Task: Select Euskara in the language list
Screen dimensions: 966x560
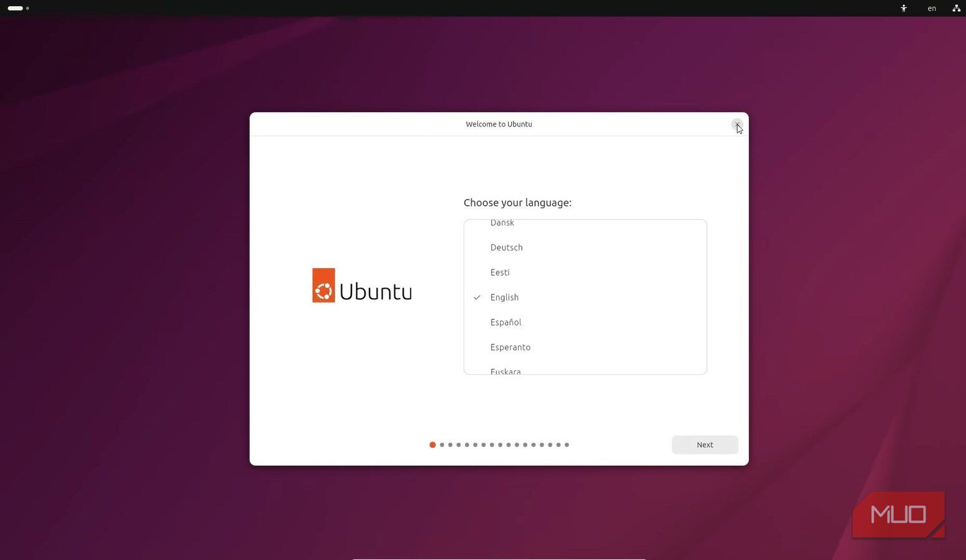Action: point(585,367)
